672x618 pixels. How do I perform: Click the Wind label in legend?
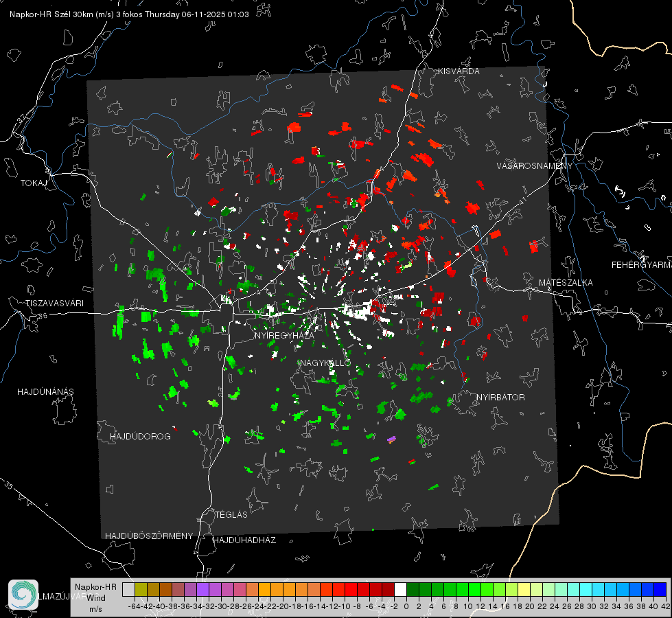pos(96,598)
